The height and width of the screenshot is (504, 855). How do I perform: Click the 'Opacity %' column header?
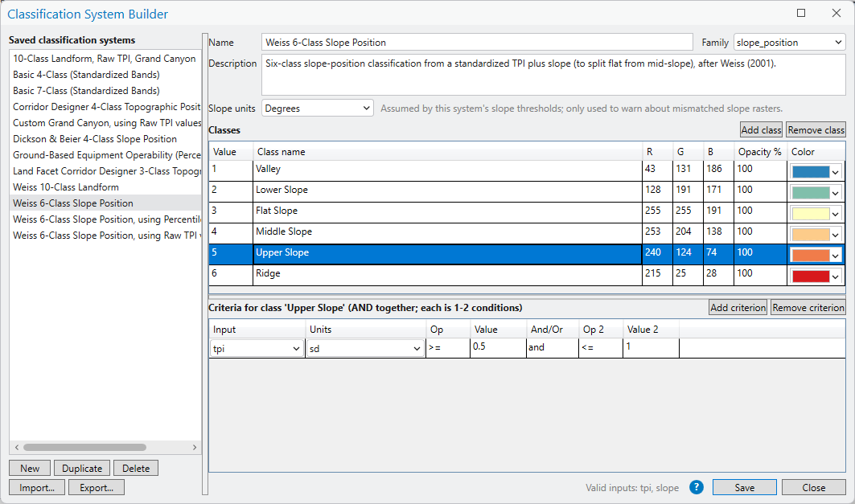coord(760,151)
